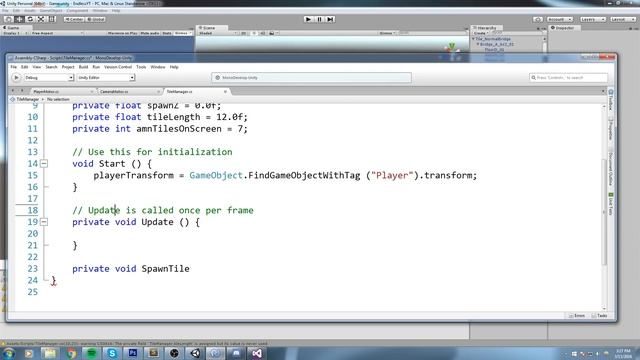The image size is (640, 360).
Task: Open MonoDevelop Help menu
Action: [x=174, y=67]
